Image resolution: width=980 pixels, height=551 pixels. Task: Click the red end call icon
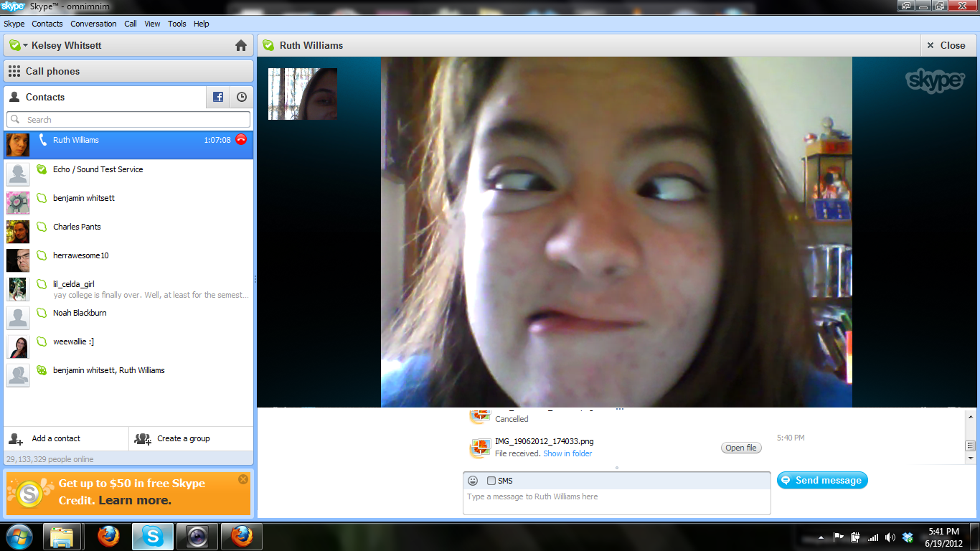pyautogui.click(x=241, y=140)
